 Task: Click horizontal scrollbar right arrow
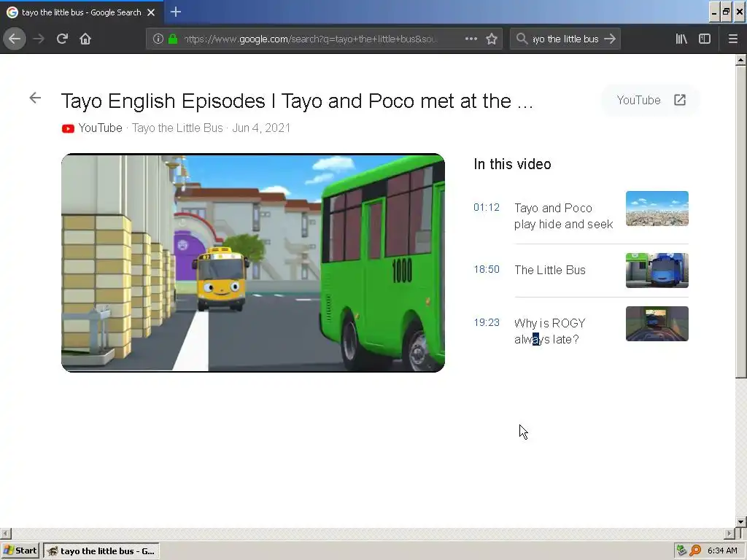point(729,533)
